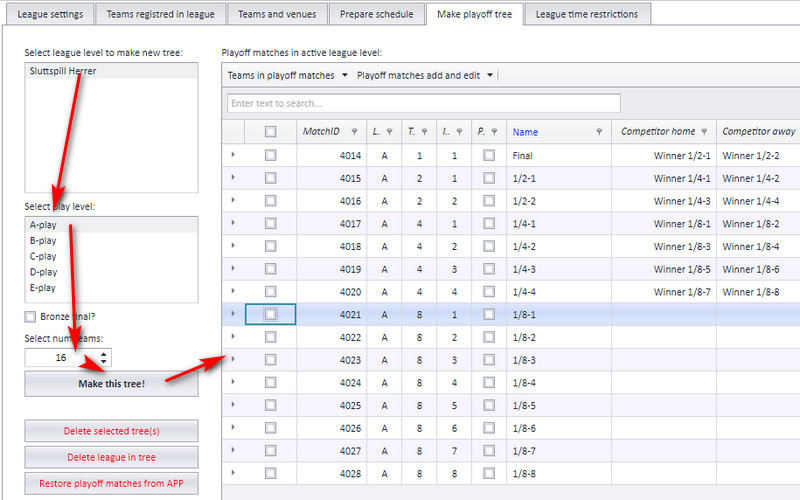Tick the row checkbox for match 4017

tap(270, 223)
